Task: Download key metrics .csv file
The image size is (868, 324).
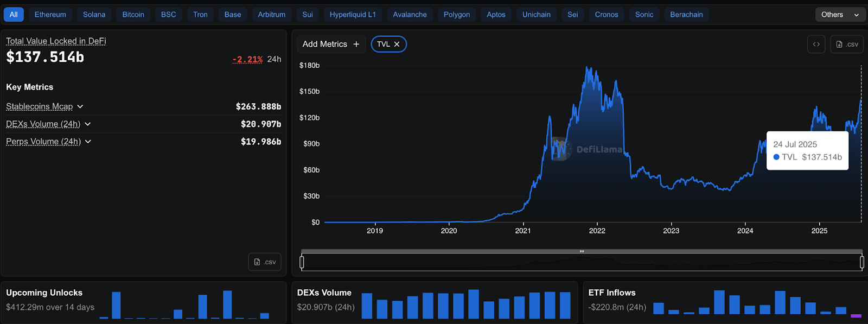Action: [x=265, y=262]
